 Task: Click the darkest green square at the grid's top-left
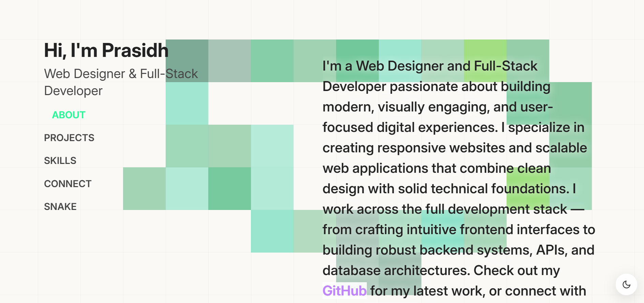pos(187,61)
